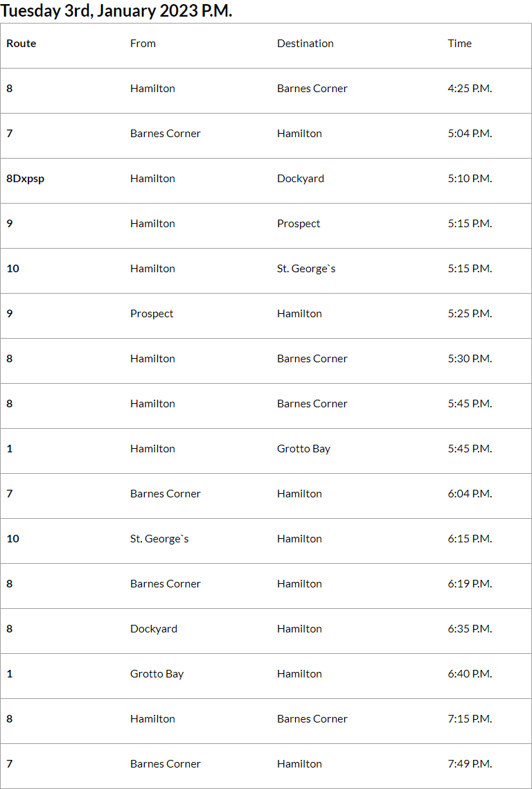Click St. George`s in the From column
Viewport: 532px width, 789px height.
coord(159,539)
